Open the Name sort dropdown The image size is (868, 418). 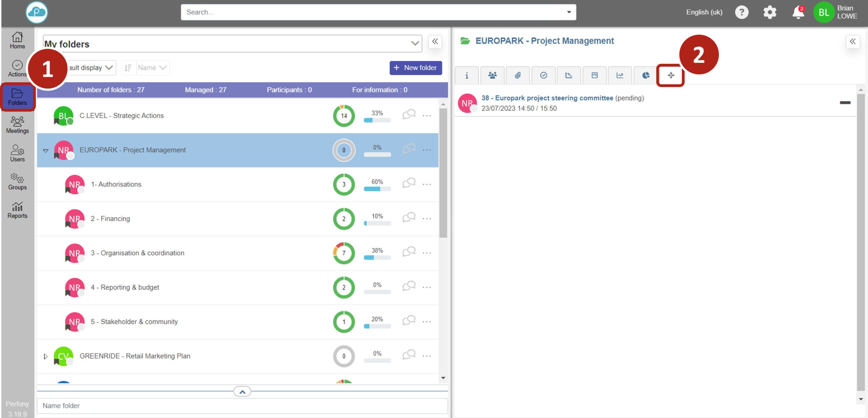(x=153, y=68)
